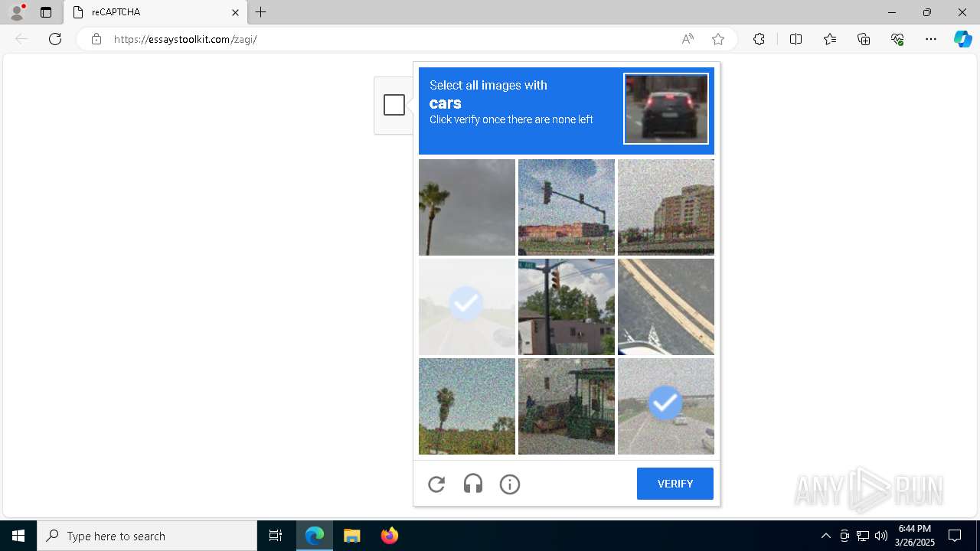
Task: Click the Type here to search box
Action: (x=147, y=536)
